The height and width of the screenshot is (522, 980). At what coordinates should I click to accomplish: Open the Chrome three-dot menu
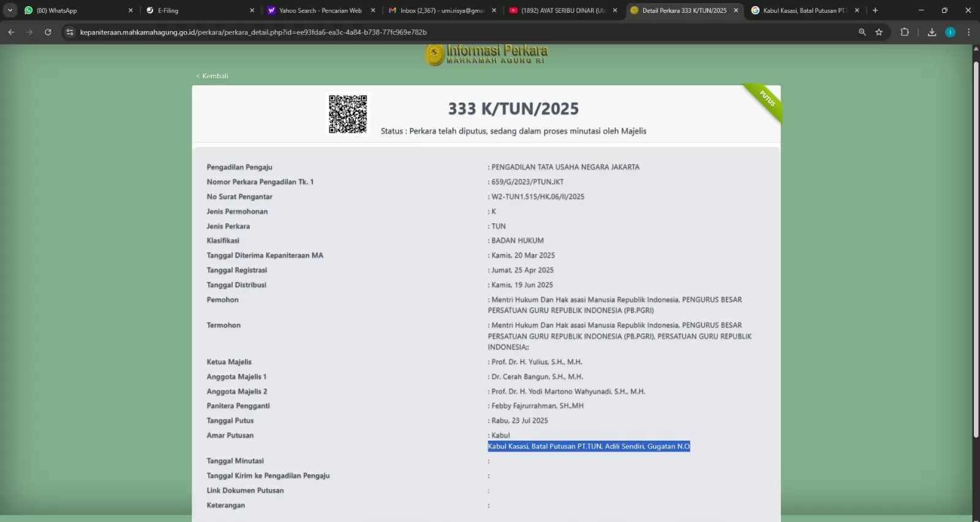point(968,32)
